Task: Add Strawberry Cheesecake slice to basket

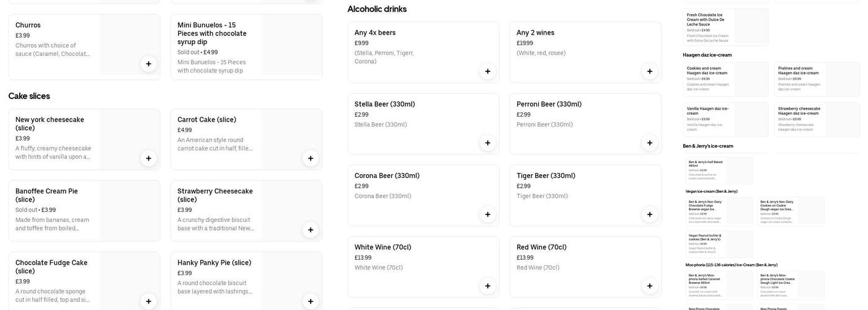Action: click(x=311, y=230)
